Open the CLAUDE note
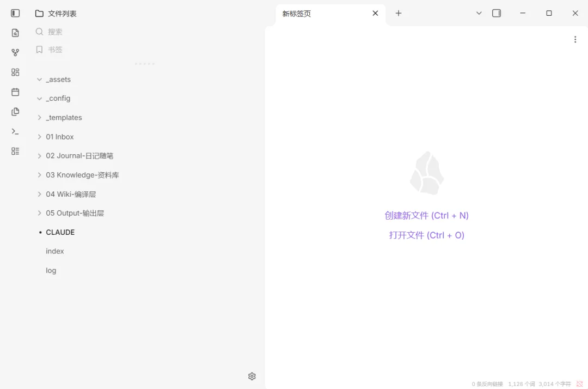588x389 pixels. pyautogui.click(x=60, y=232)
